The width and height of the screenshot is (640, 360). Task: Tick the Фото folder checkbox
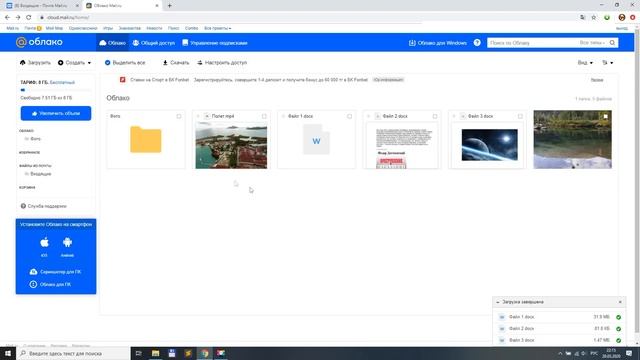pyautogui.click(x=179, y=116)
